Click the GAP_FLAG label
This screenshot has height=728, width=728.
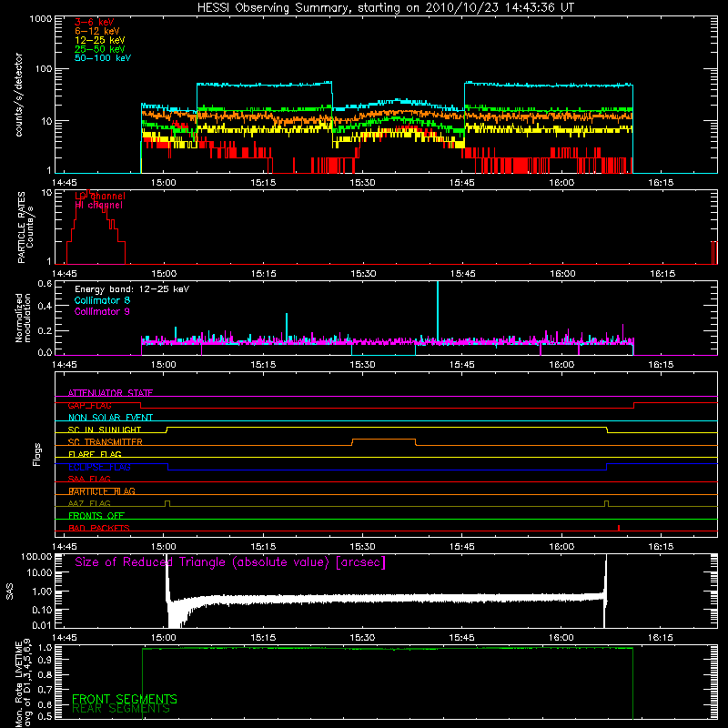click(89, 405)
